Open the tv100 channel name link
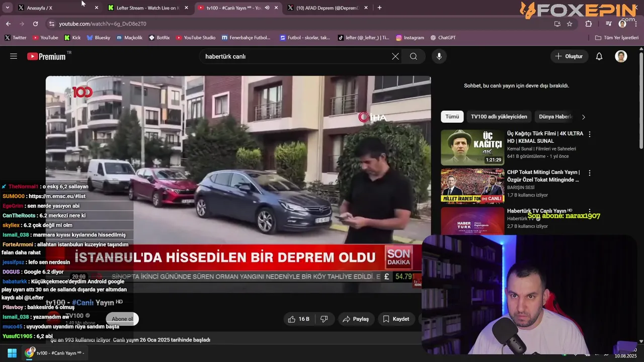This screenshot has height=362, width=644. point(74,316)
